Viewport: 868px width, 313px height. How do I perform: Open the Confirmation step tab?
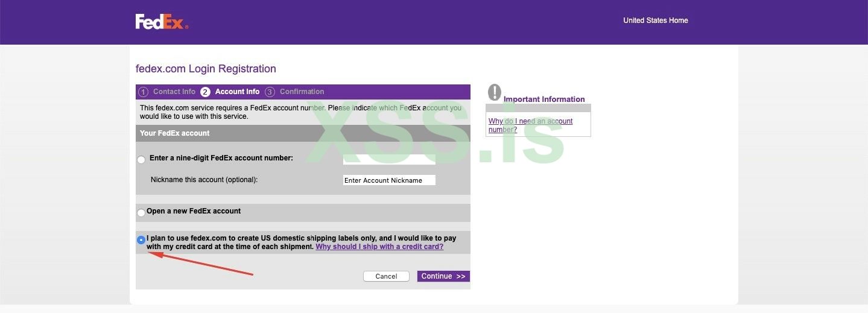click(295, 92)
